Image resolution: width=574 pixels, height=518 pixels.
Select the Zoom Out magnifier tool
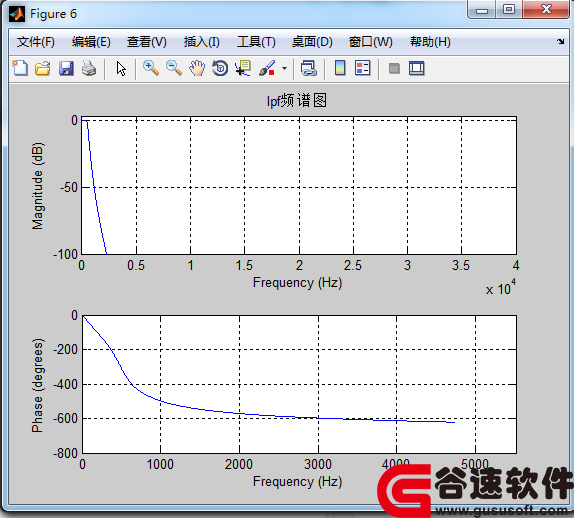tap(174, 68)
